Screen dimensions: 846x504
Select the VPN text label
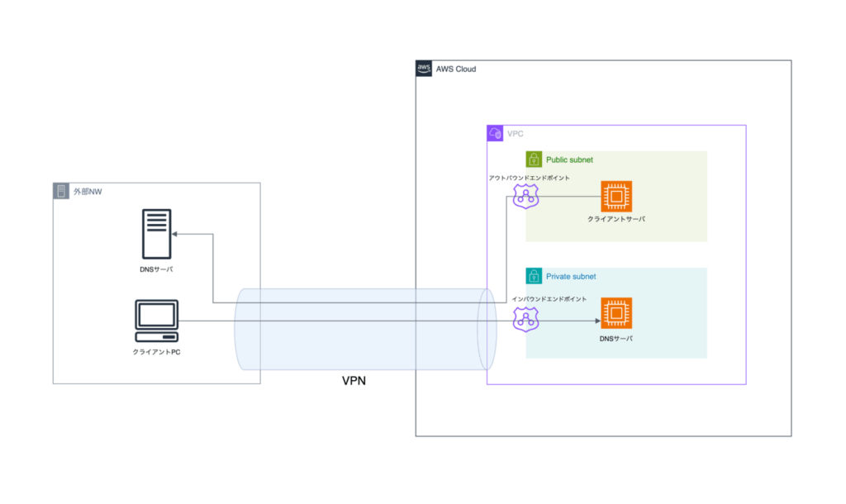coord(354,380)
